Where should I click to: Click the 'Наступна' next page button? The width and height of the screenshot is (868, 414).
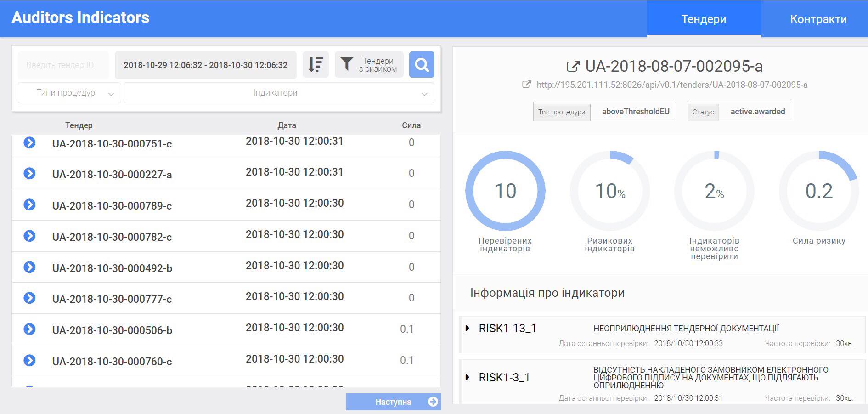pos(393,402)
